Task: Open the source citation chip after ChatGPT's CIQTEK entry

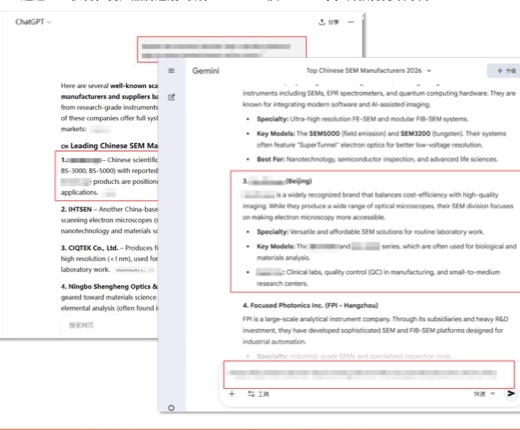Action: (x=135, y=270)
